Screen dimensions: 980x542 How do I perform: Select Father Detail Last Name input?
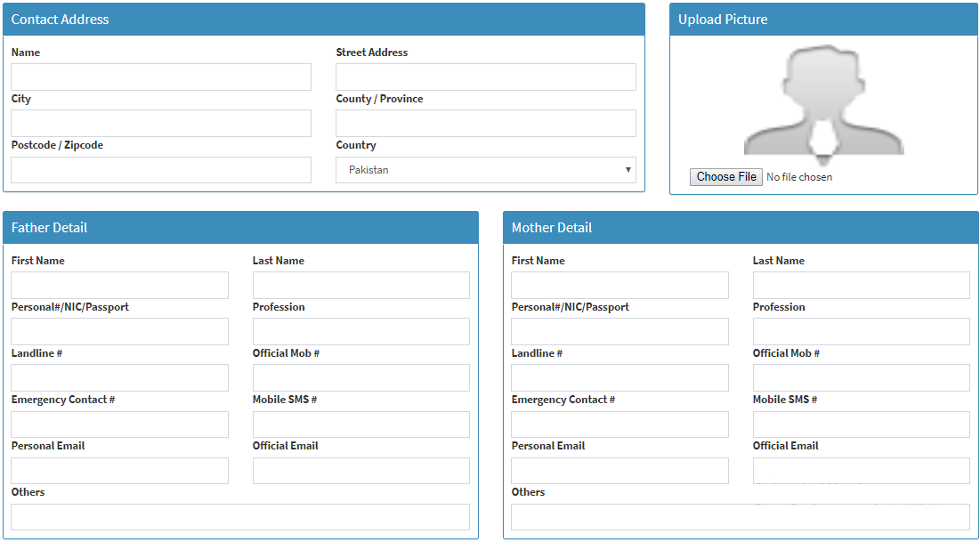[360, 285]
